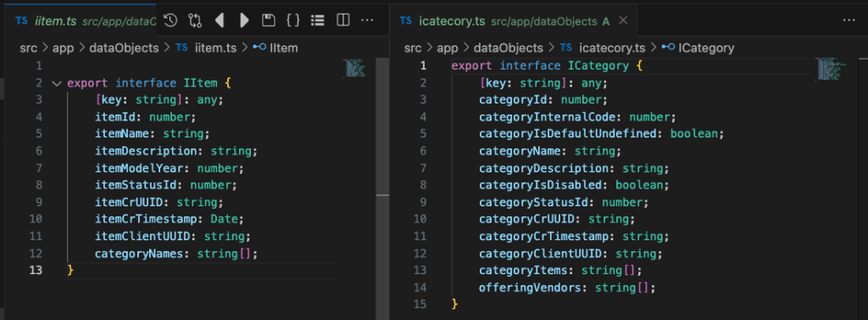Click dataObjects in left breadcrumb path
Screen dimensions: 868x320
(127, 48)
